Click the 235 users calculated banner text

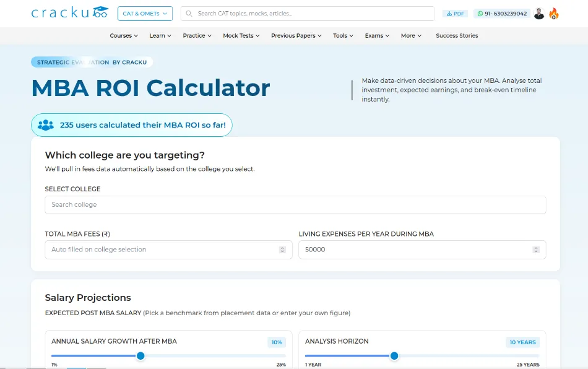click(x=143, y=125)
